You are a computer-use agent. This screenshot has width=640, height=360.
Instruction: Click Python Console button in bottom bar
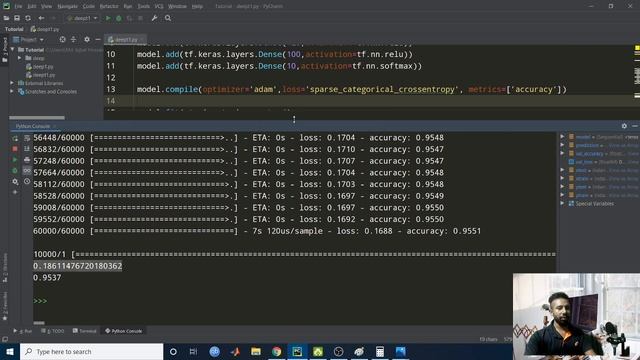[124, 331]
